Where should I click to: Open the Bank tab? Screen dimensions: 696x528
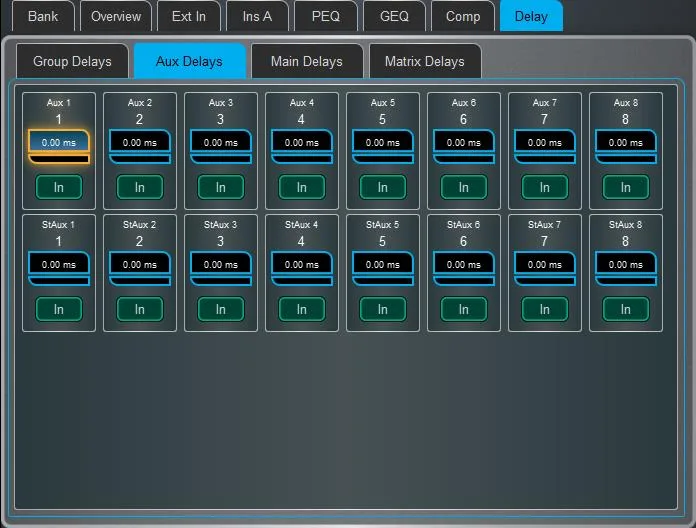(43, 16)
